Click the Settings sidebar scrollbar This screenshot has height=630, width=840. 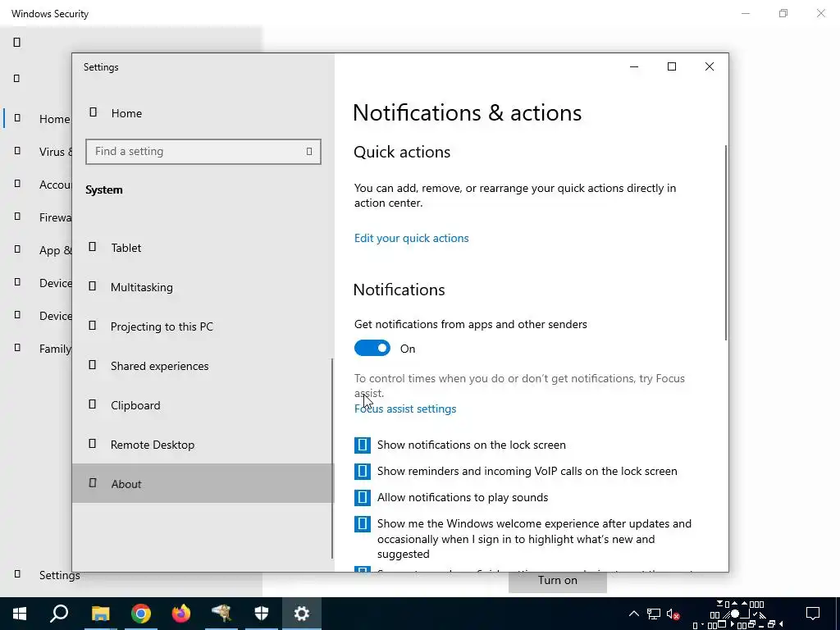(331, 459)
